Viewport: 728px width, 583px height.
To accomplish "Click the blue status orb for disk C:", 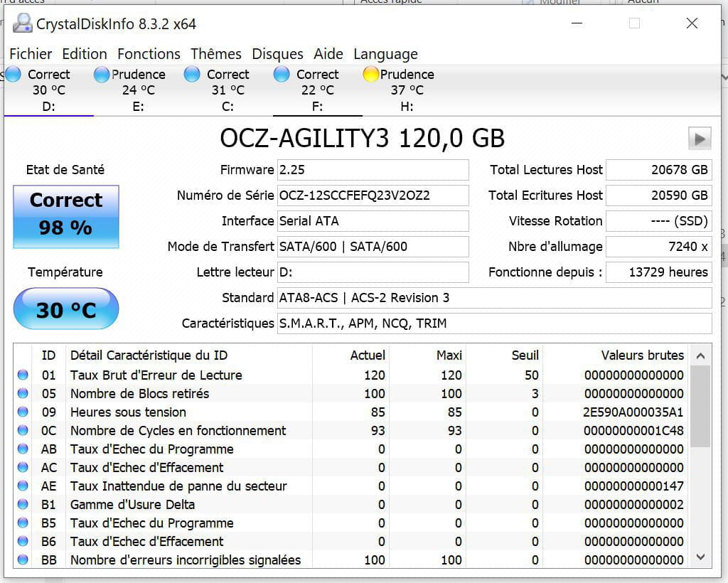I will click(x=192, y=74).
